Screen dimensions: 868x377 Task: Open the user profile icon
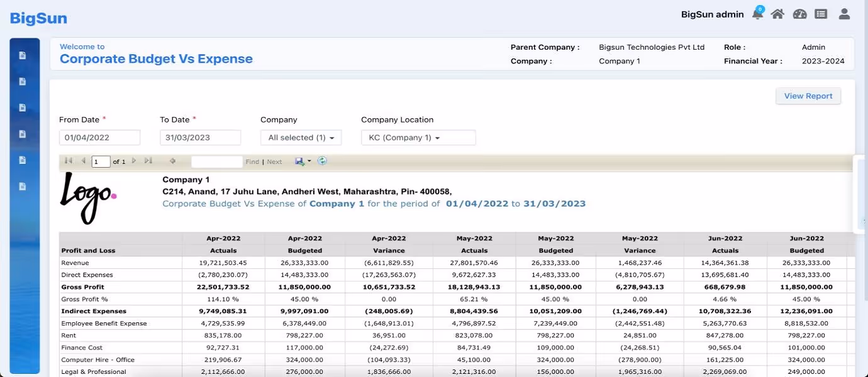(844, 14)
